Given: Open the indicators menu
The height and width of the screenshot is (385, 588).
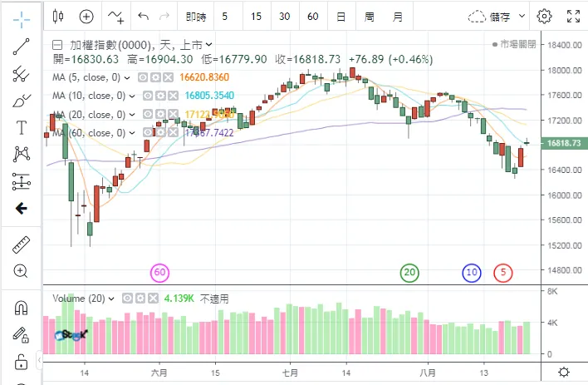Looking at the screenshot, I should point(116,17).
